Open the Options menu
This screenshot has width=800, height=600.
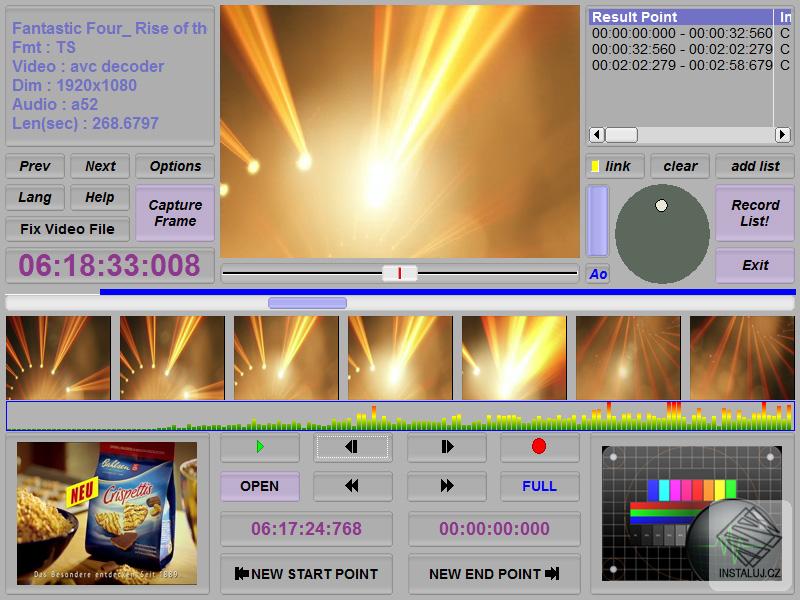(x=175, y=166)
